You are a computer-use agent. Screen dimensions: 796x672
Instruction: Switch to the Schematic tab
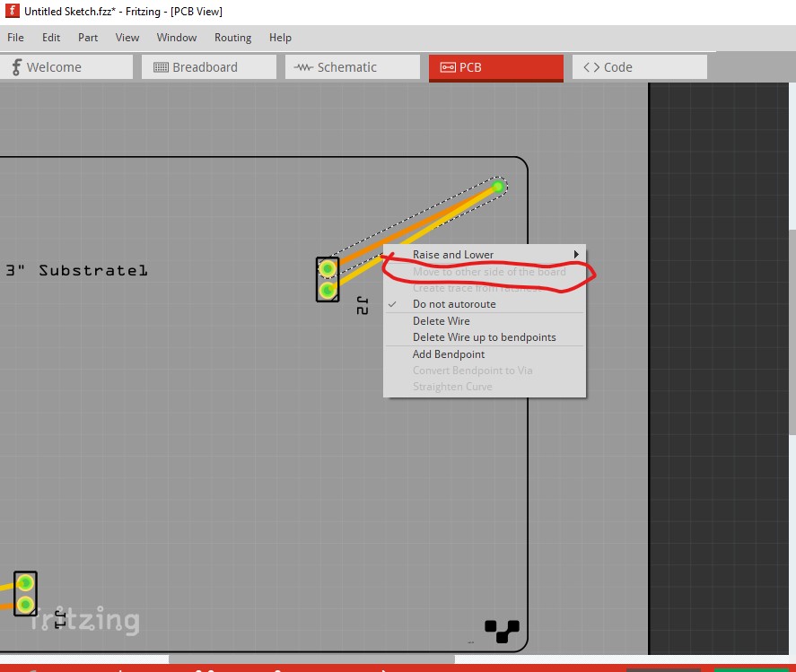pyautogui.click(x=353, y=67)
